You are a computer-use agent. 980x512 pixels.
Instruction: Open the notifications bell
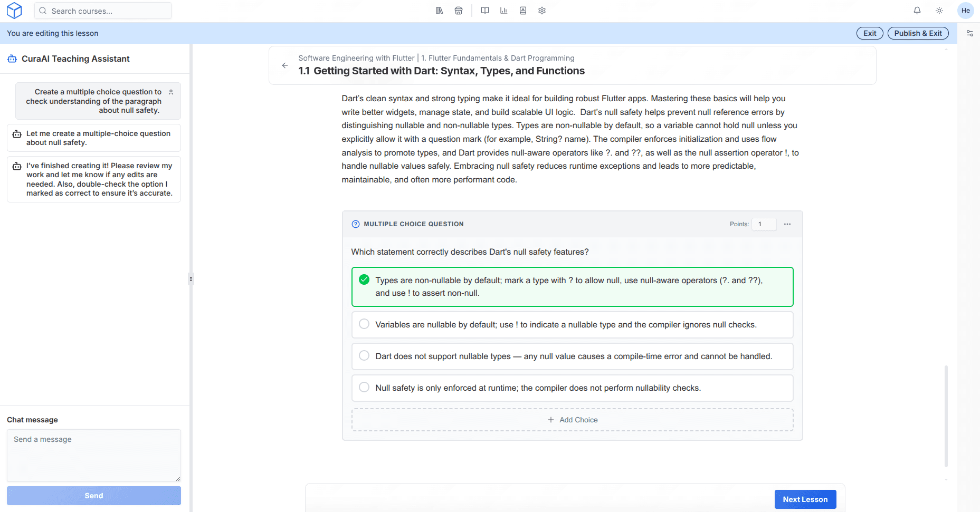917,11
